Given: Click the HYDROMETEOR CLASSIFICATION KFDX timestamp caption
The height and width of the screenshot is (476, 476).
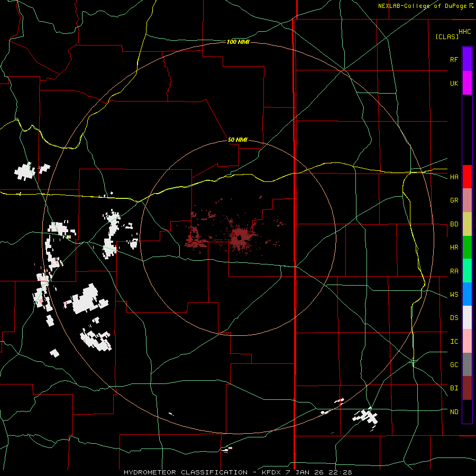Looking at the screenshot, I should [x=238, y=472].
